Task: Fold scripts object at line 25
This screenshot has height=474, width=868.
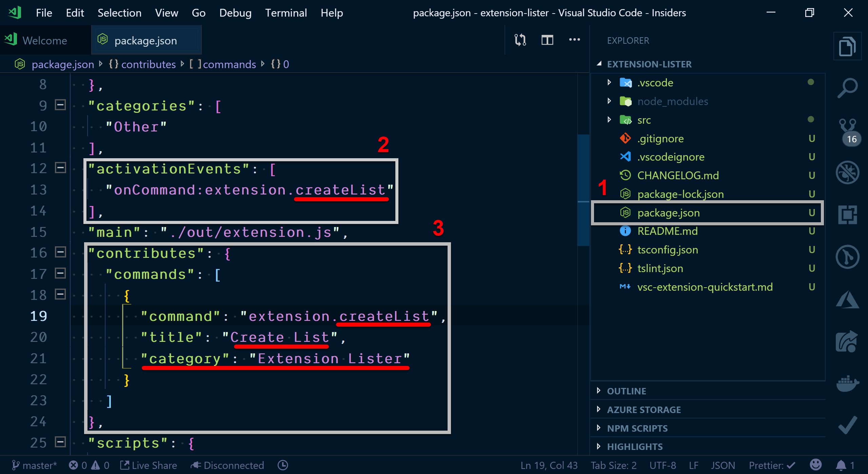Action: point(60,442)
